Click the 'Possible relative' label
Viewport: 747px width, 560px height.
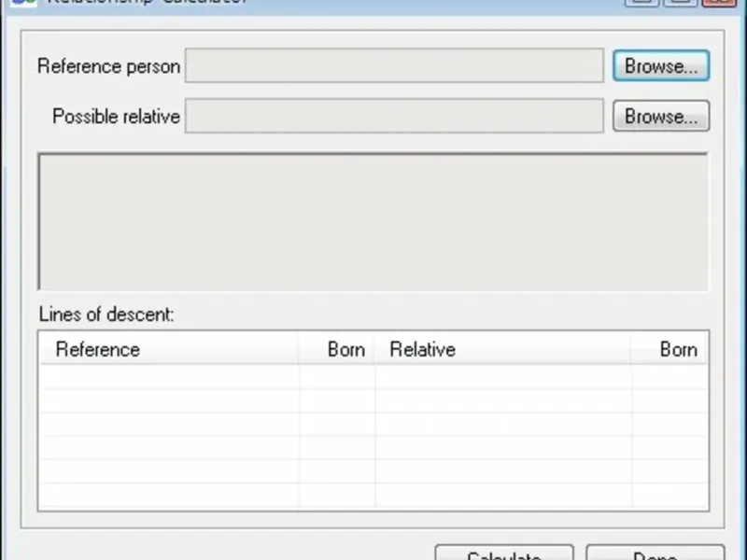tap(116, 116)
